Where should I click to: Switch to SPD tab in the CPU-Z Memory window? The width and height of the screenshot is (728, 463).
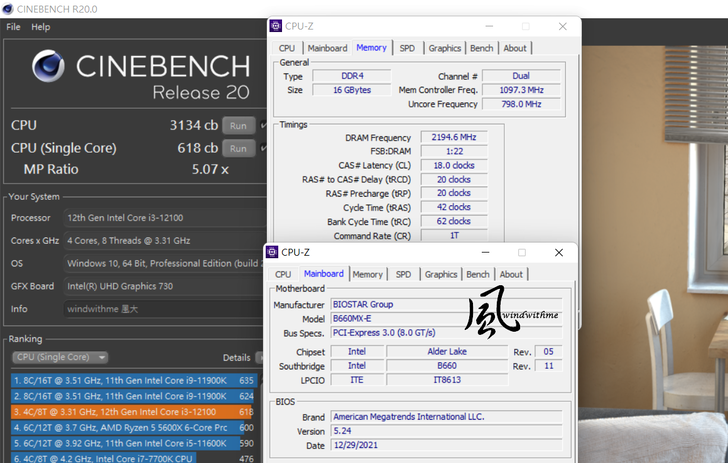(x=407, y=48)
